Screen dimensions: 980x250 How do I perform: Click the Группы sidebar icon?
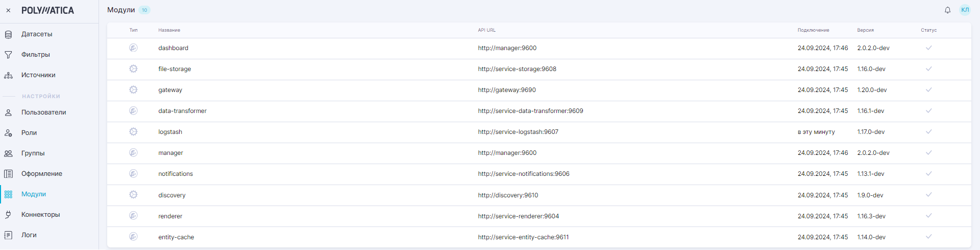tap(8, 153)
